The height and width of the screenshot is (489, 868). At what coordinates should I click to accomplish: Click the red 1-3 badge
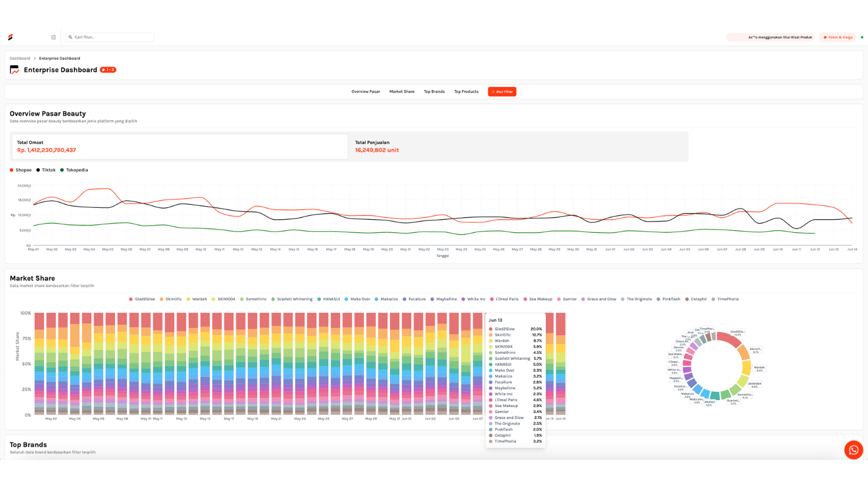(108, 70)
